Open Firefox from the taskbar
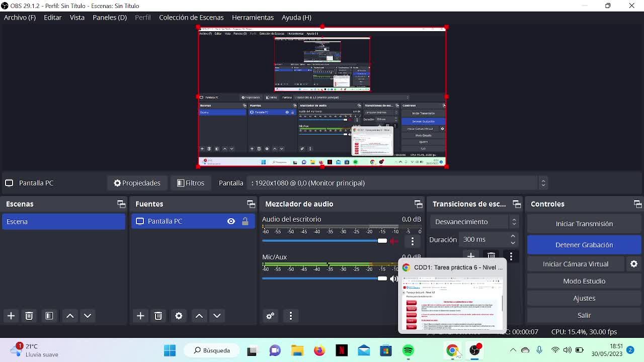 point(319,350)
